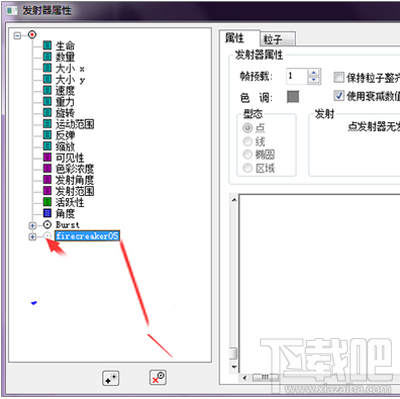Select the 重力 tree item

click(65, 102)
